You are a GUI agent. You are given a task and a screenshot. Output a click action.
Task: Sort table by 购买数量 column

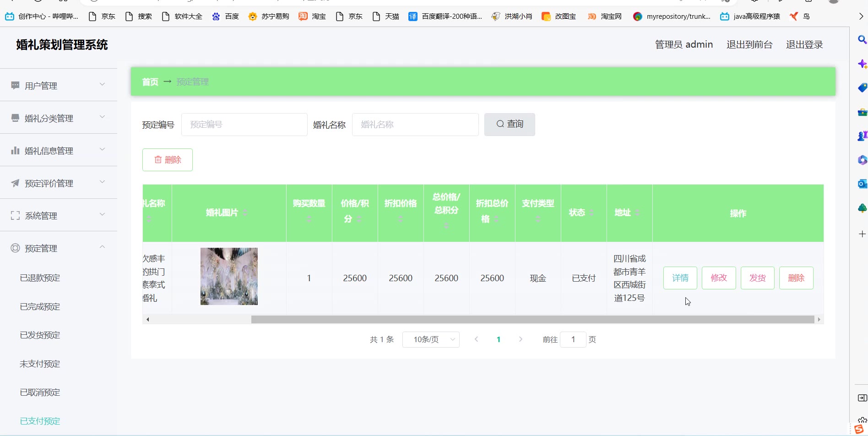(309, 219)
